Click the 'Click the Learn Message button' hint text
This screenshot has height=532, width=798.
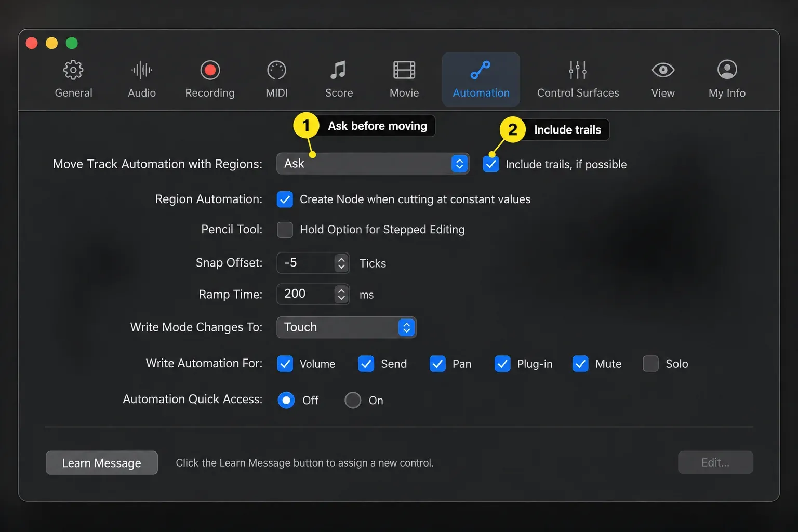(x=304, y=463)
